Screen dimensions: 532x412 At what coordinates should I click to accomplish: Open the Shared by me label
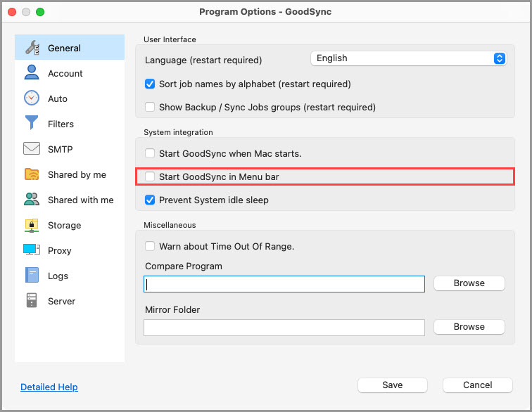77,174
